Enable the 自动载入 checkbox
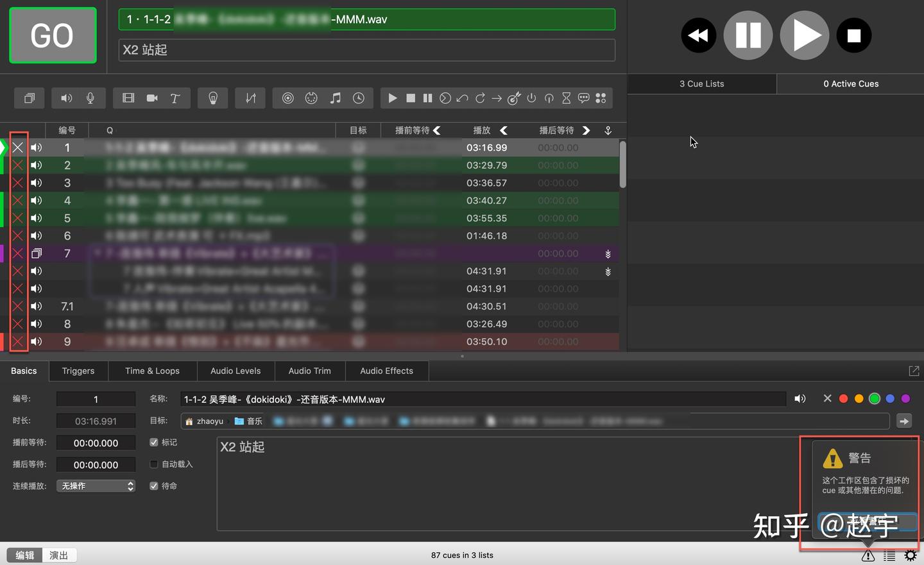This screenshot has width=924, height=565. pos(153,464)
